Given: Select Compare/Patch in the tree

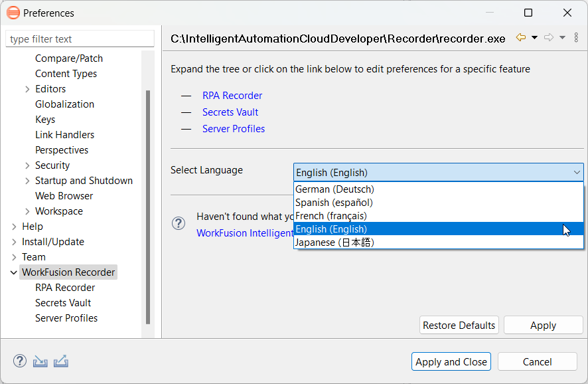Looking at the screenshot, I should pyautogui.click(x=69, y=58).
